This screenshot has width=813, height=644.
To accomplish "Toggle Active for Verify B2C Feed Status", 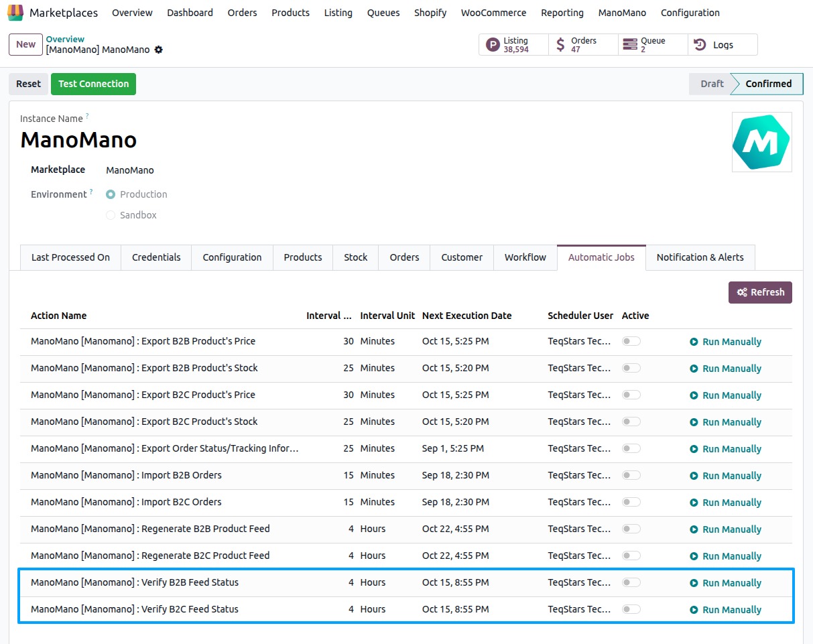I will 631,609.
